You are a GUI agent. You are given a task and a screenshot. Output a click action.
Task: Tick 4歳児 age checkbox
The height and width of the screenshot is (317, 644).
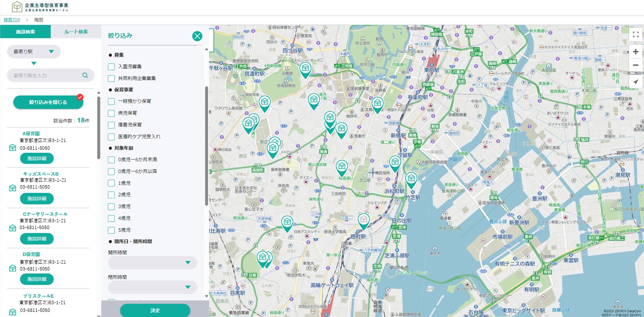tap(111, 218)
